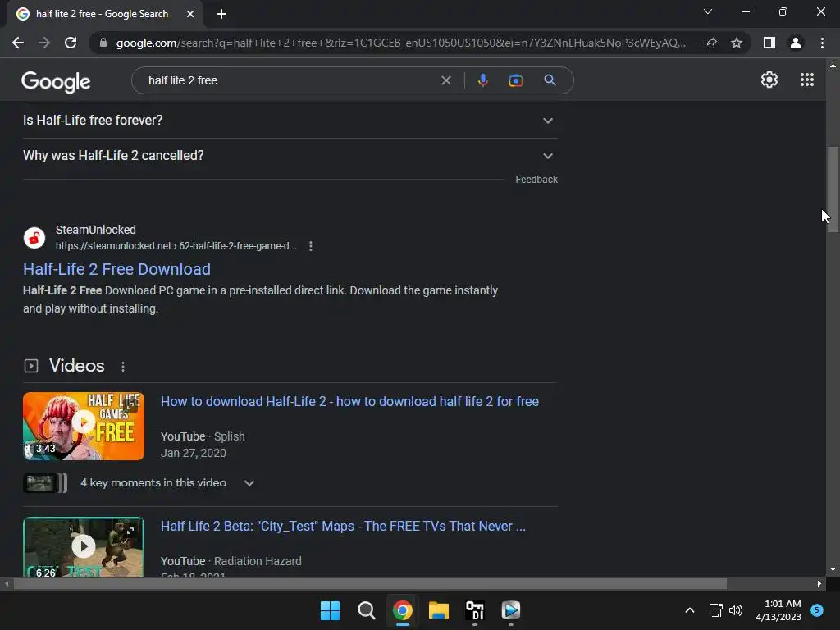Image resolution: width=840 pixels, height=630 pixels.
Task: Open the Windows Start menu
Action: [x=330, y=610]
